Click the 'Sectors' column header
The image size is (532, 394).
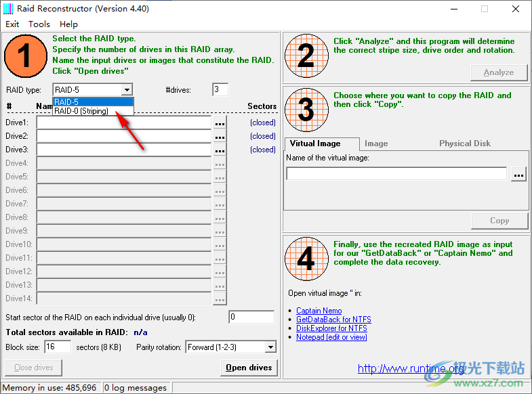(262, 106)
